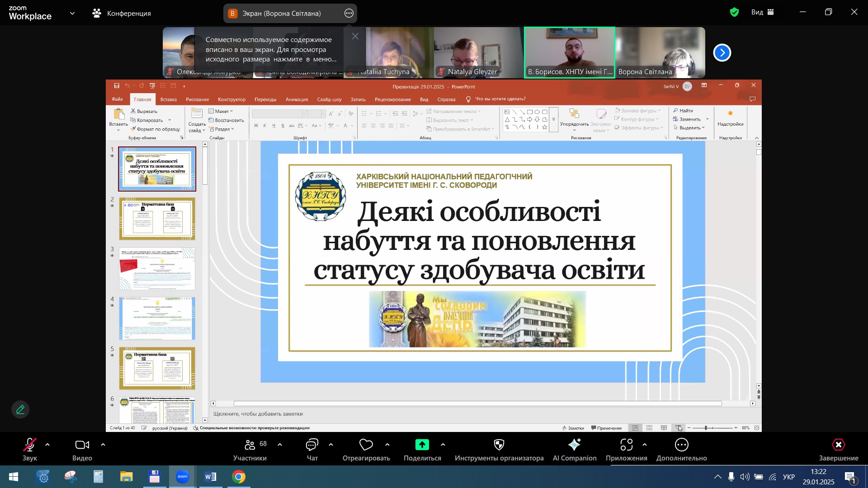This screenshot has height=488, width=868.
Task: Open the Конструктор ribbon tab
Action: tap(231, 99)
